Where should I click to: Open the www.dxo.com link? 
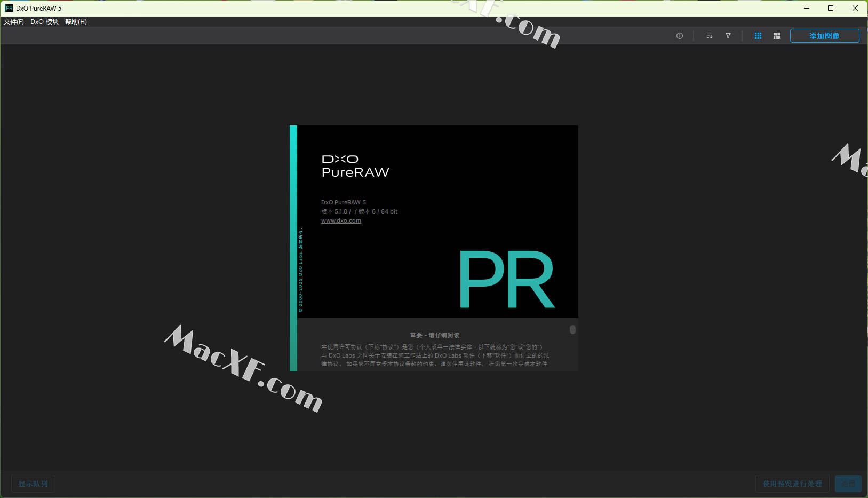(x=341, y=220)
